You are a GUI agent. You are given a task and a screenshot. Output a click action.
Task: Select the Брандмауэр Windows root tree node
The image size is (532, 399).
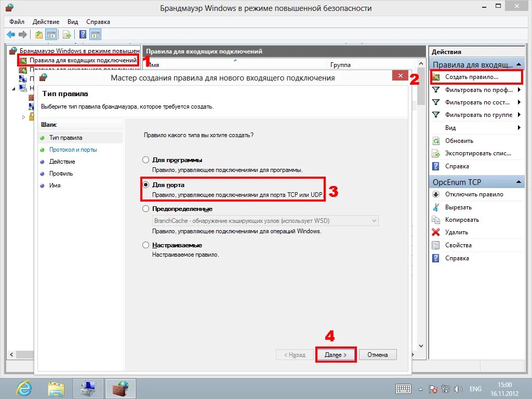pyautogui.click(x=79, y=51)
